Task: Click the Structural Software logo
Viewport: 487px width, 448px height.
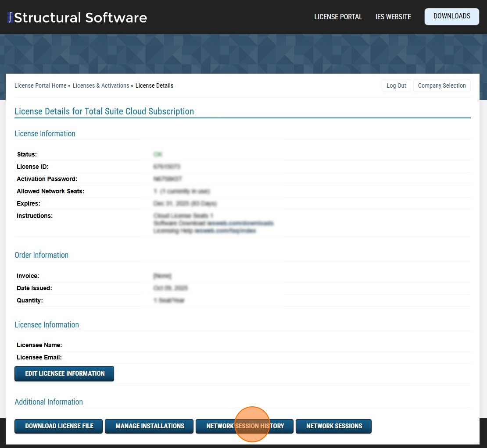Action: pyautogui.click(x=77, y=18)
